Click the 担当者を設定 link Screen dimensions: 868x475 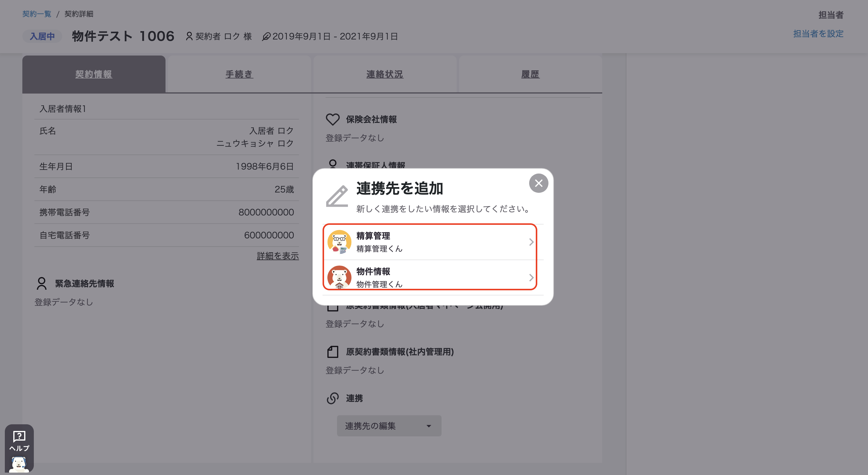click(x=818, y=34)
